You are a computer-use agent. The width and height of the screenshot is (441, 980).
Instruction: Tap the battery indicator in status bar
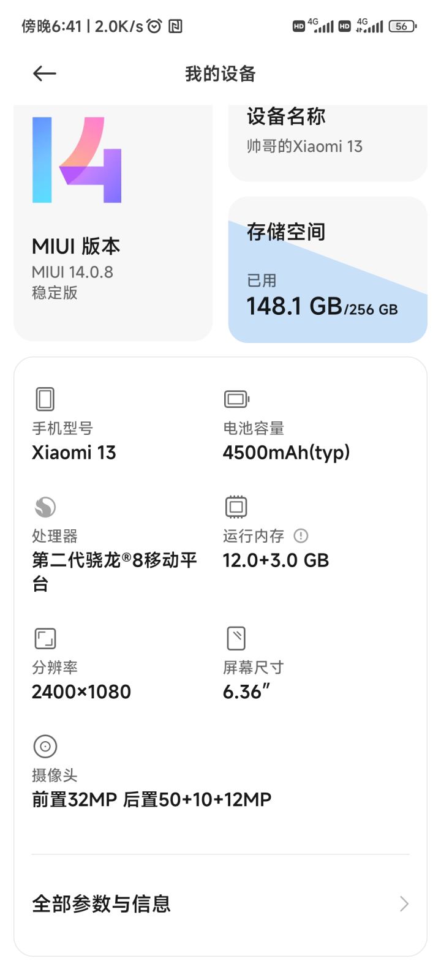click(402, 26)
